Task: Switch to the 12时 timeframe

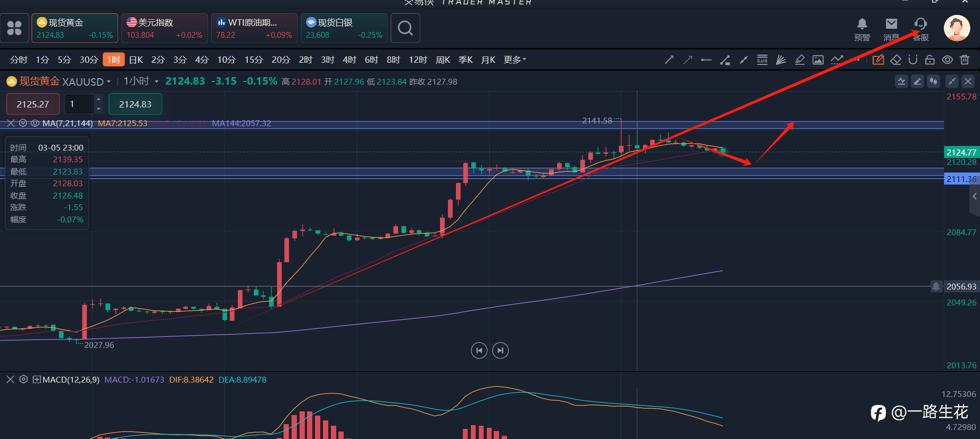Action: tap(418, 60)
